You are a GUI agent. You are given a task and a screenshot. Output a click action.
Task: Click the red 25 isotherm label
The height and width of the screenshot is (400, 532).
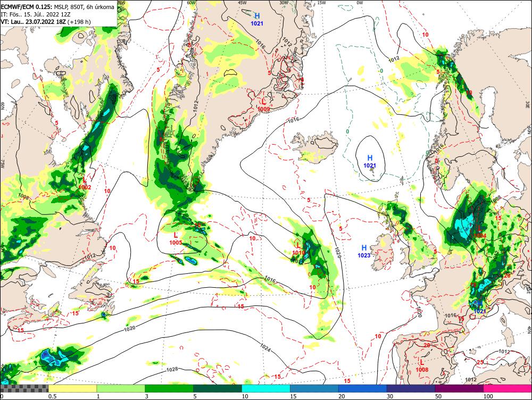coord(480,362)
